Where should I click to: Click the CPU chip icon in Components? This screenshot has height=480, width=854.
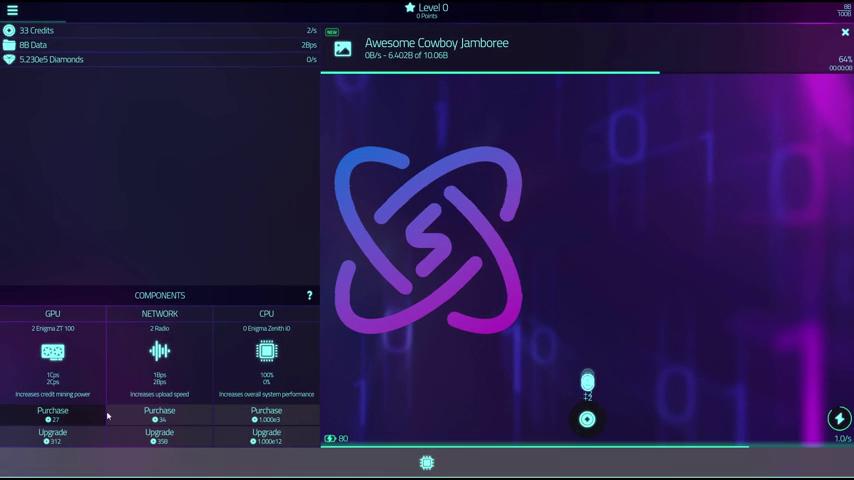[266, 351]
